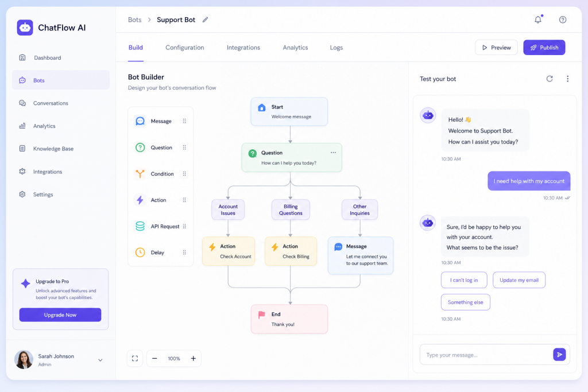Click the drag handle next to Delay
The image size is (588, 392).
184,252
